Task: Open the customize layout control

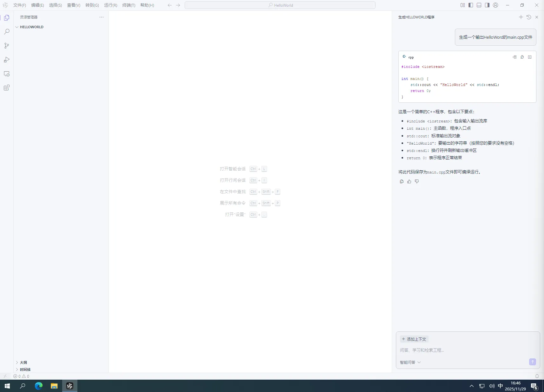Action: [462, 5]
